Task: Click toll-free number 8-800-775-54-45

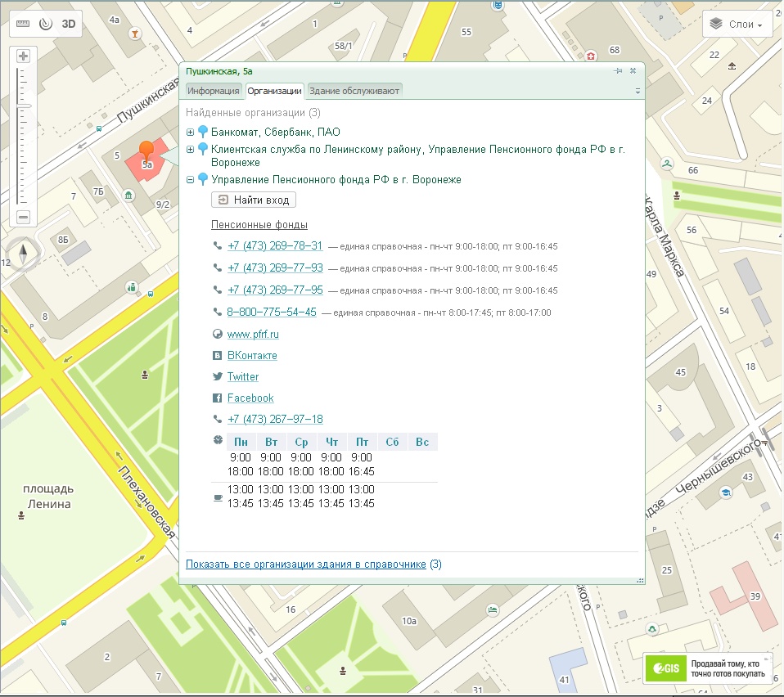Action: tap(272, 313)
